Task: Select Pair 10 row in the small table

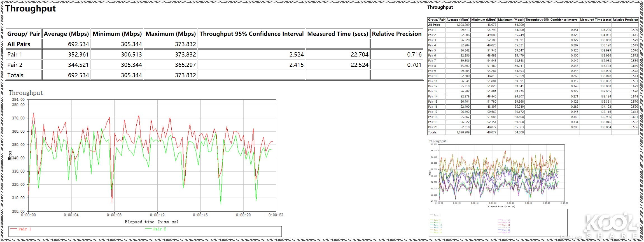Action: [533, 76]
